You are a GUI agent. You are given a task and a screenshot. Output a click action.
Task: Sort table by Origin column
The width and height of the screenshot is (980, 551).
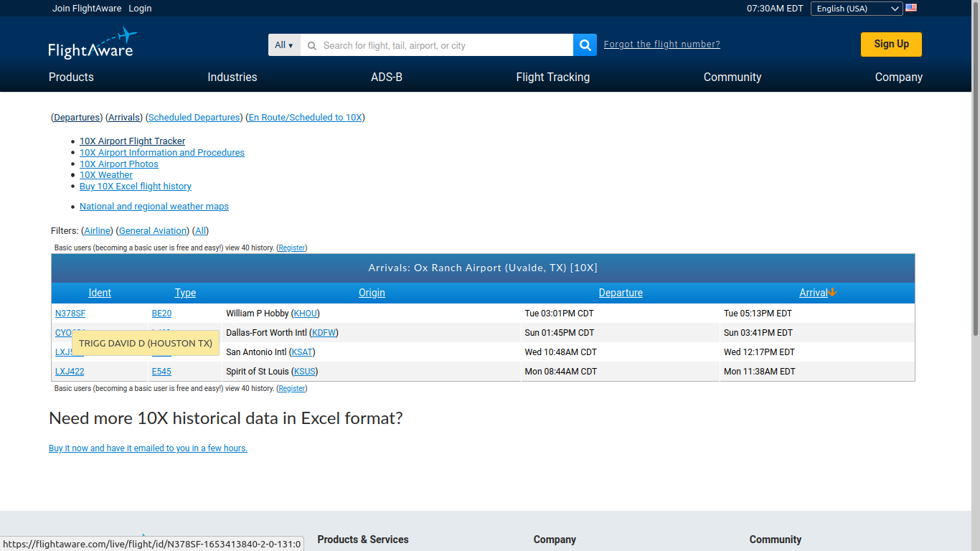pos(372,293)
